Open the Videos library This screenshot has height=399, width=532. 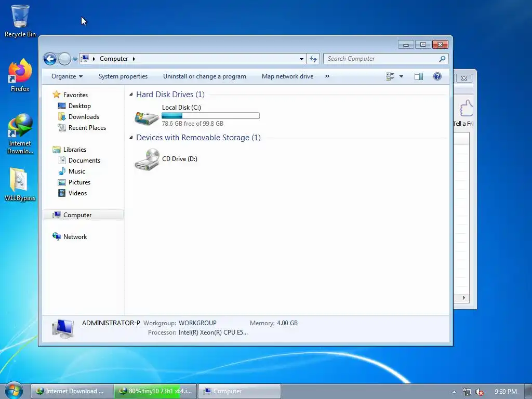pos(77,193)
